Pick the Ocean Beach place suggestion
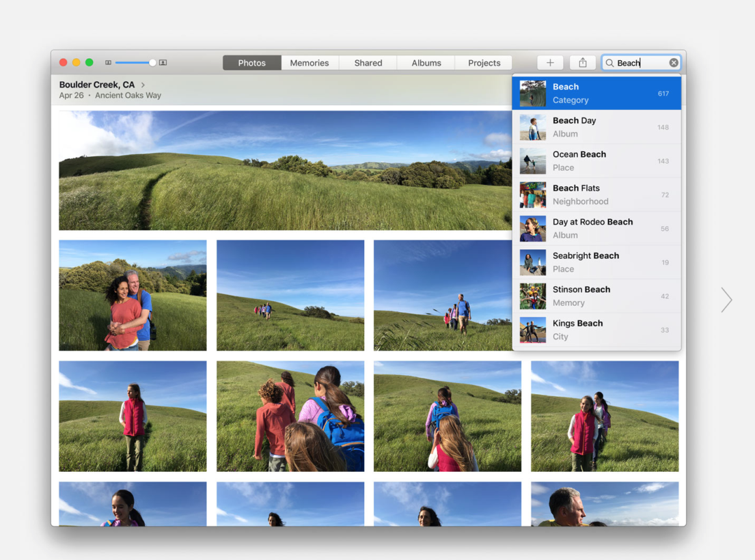Screen dimensions: 755x560 coord(596,160)
